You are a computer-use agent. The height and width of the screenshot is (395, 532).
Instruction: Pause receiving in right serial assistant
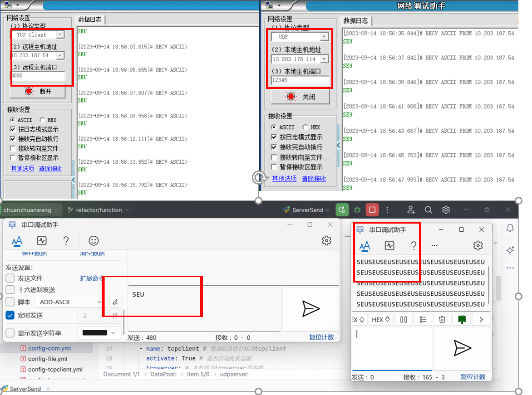tap(404, 320)
